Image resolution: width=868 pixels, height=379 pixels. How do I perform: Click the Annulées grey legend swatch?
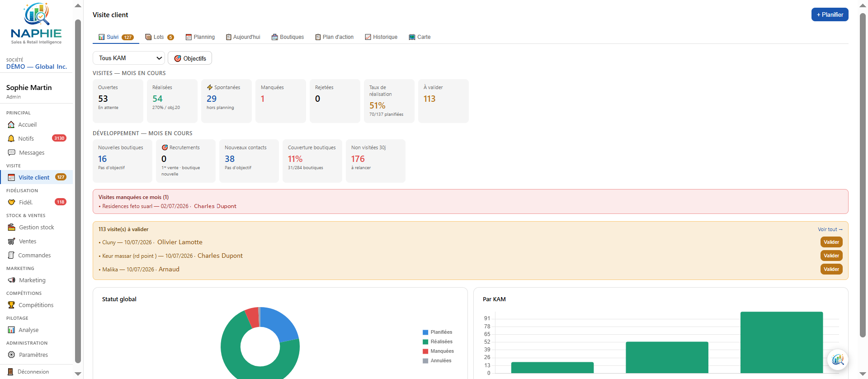[425, 361]
